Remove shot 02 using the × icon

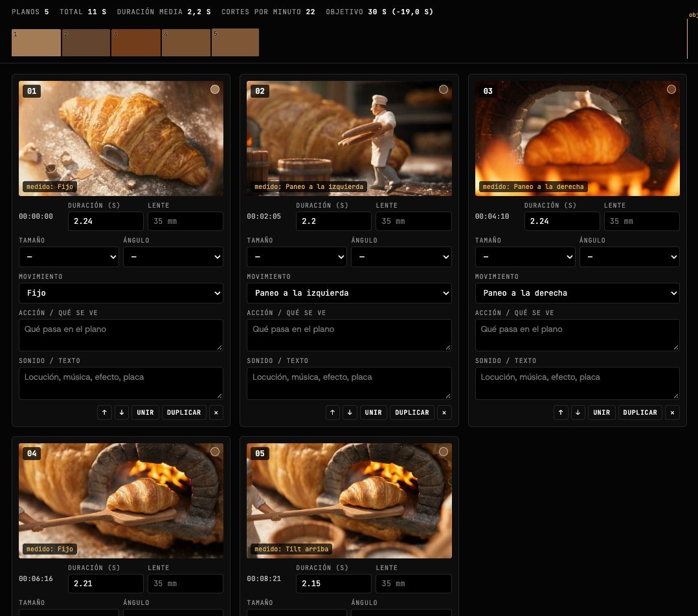pyautogui.click(x=444, y=412)
